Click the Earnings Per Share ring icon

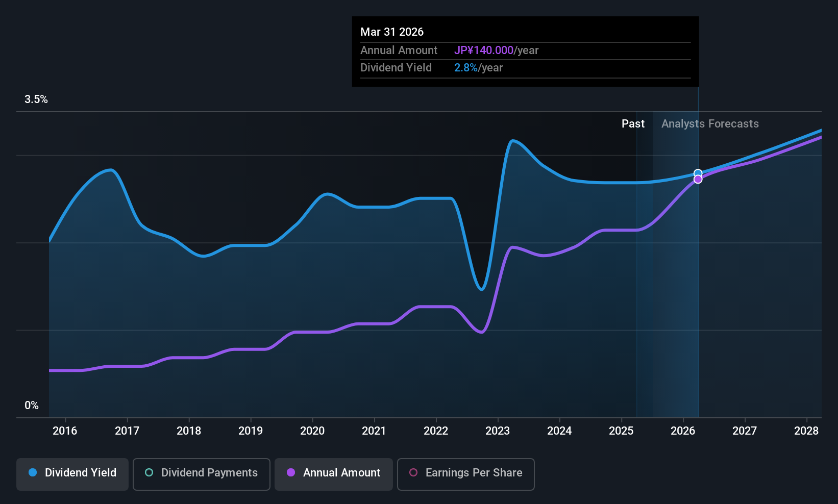click(x=413, y=472)
